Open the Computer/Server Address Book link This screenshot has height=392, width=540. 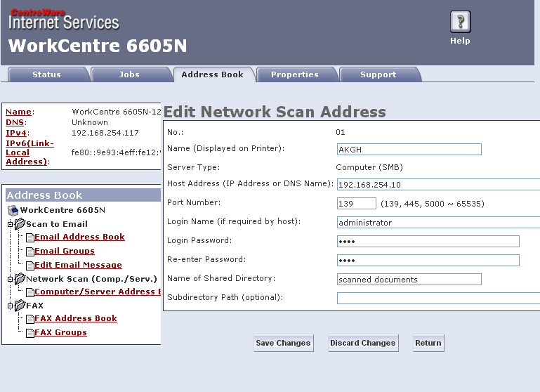point(98,292)
